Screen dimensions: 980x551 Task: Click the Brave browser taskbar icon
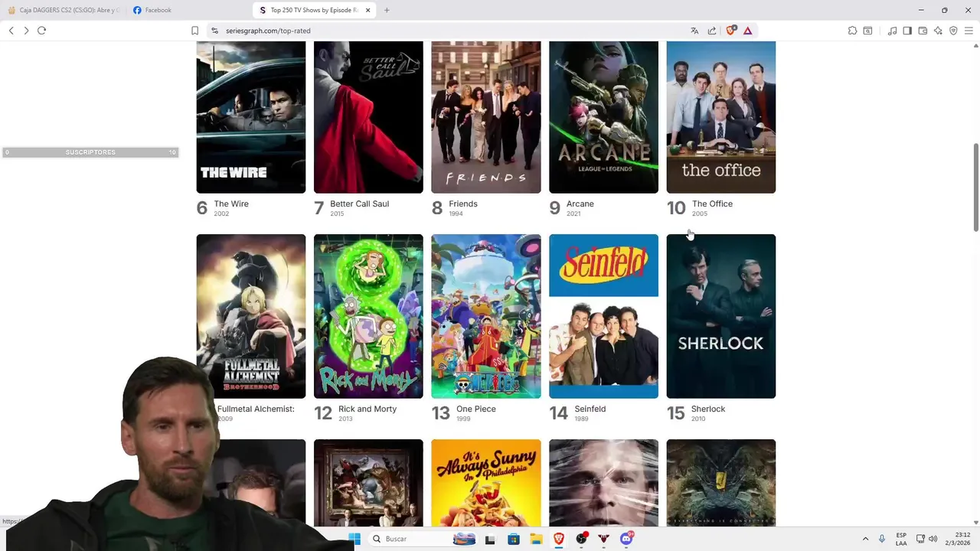tap(559, 539)
